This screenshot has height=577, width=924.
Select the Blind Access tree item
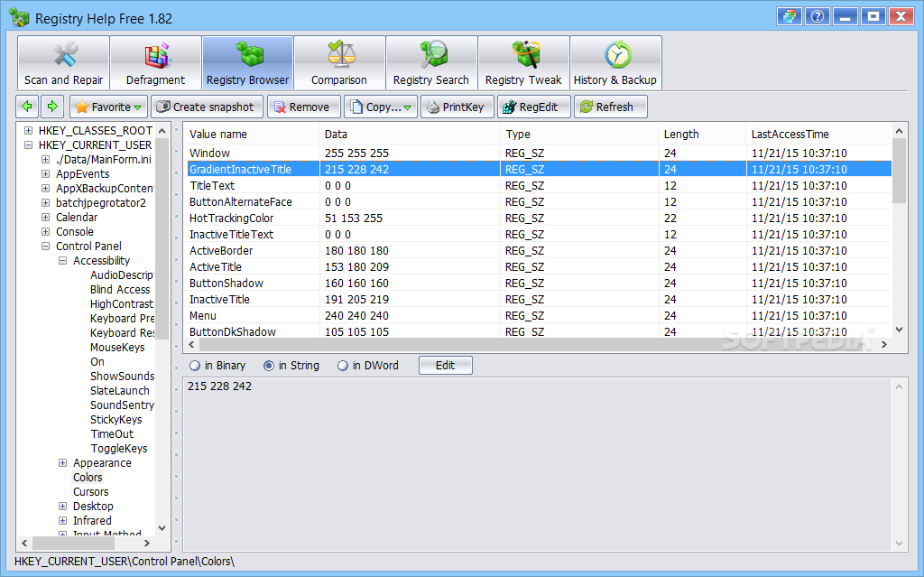(x=120, y=289)
